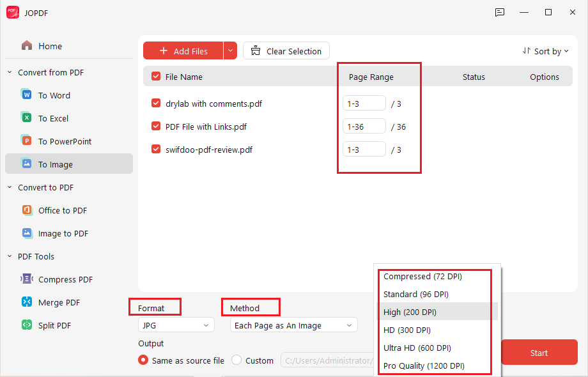Uncheck PDF File with Links.pdf checkbox
Screen dimensions: 588x377
[x=156, y=127]
